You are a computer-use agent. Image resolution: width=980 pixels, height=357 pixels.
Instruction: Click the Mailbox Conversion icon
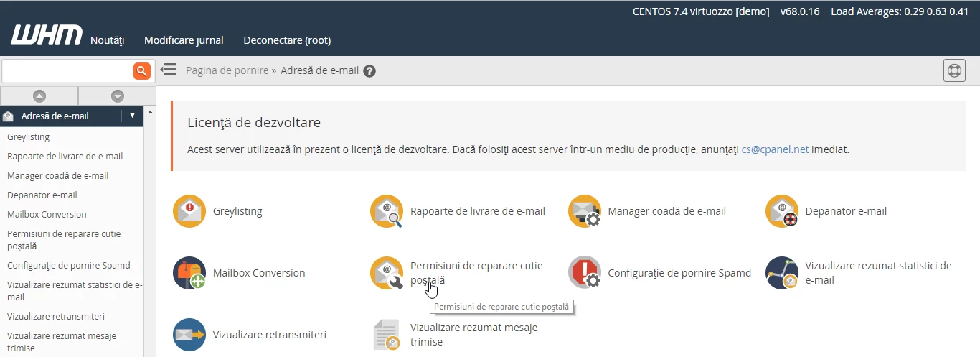[x=189, y=273]
